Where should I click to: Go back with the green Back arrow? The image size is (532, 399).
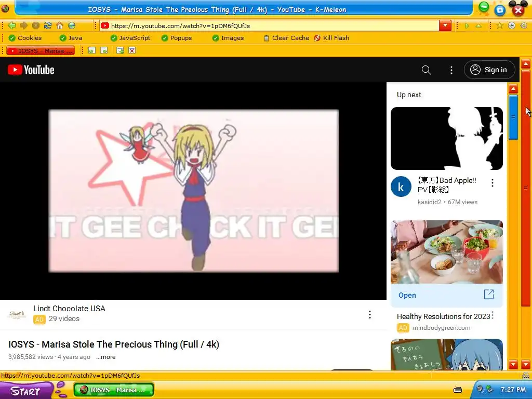pos(12,25)
